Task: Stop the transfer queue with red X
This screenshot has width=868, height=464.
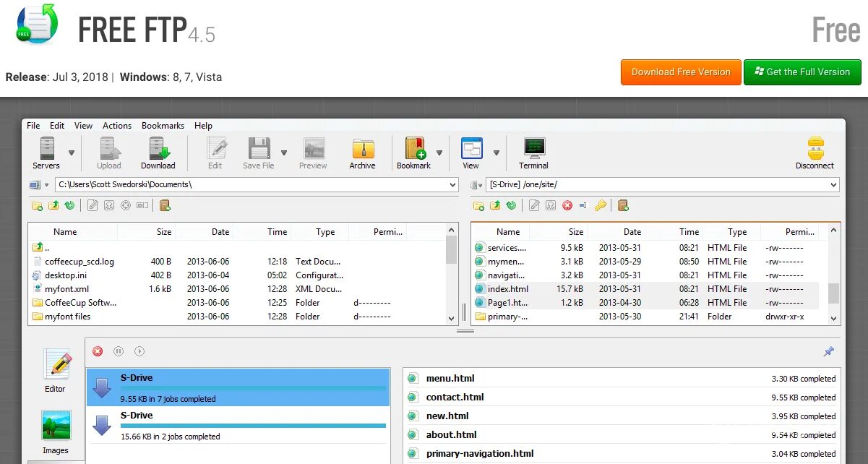Action: 98,351
